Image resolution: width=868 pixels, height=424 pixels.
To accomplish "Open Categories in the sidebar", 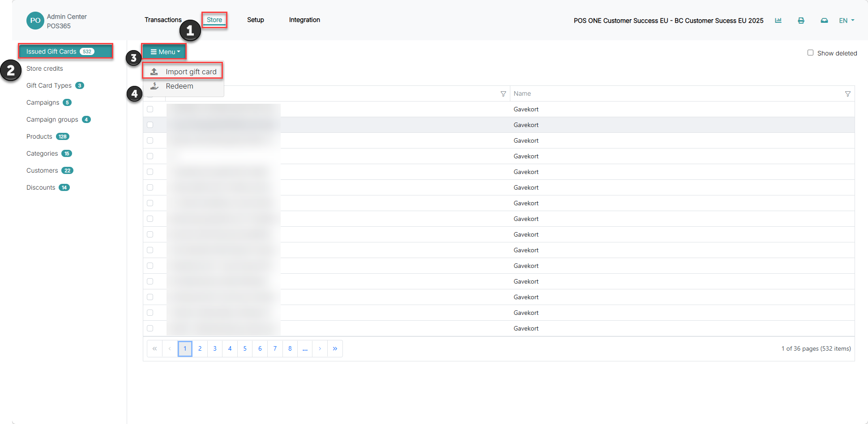I will click(49, 153).
